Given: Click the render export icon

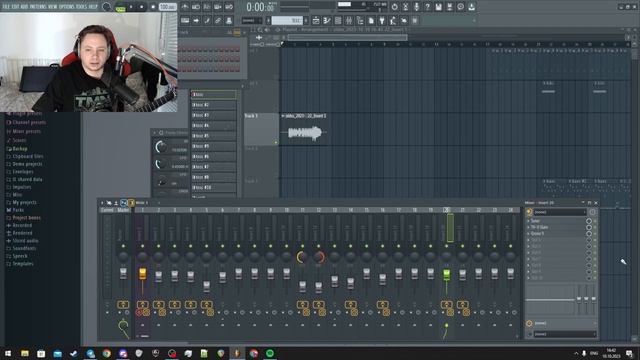Looking at the screenshot, I should [x=449, y=7].
